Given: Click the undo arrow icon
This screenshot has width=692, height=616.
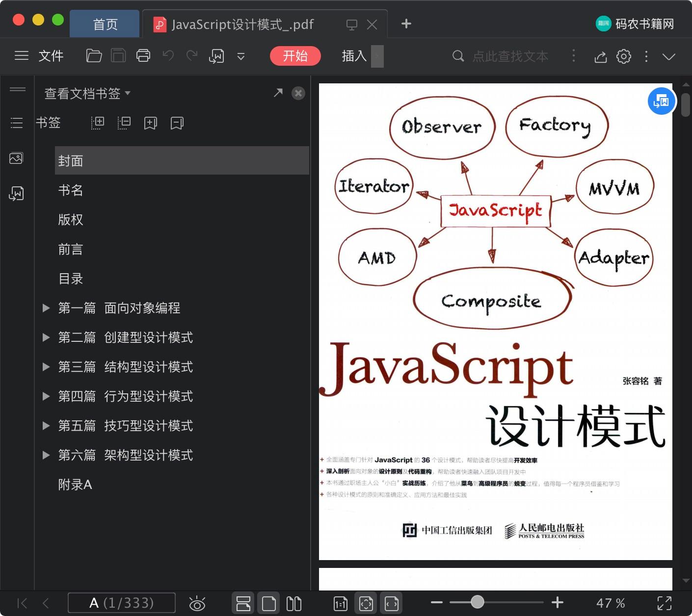Looking at the screenshot, I should coord(168,55).
